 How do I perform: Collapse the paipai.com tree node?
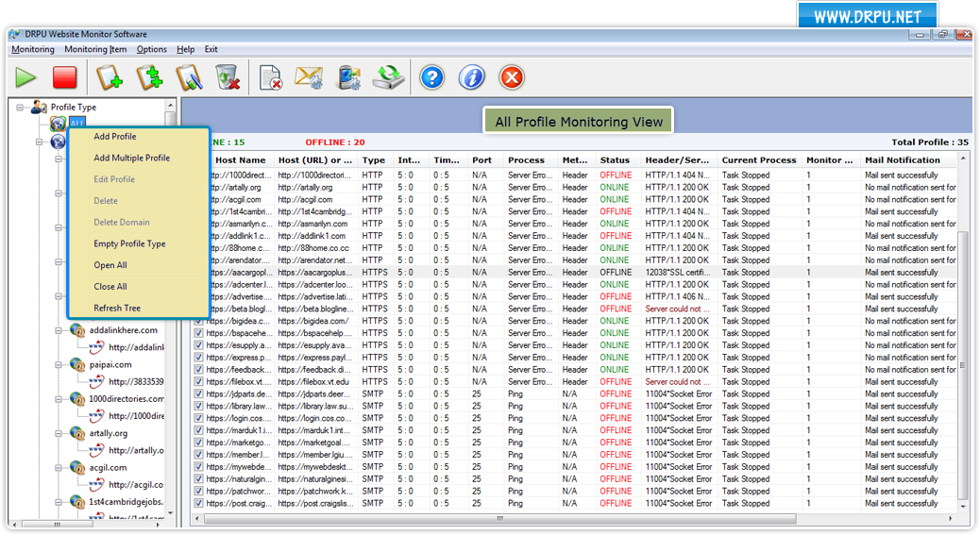(x=59, y=364)
